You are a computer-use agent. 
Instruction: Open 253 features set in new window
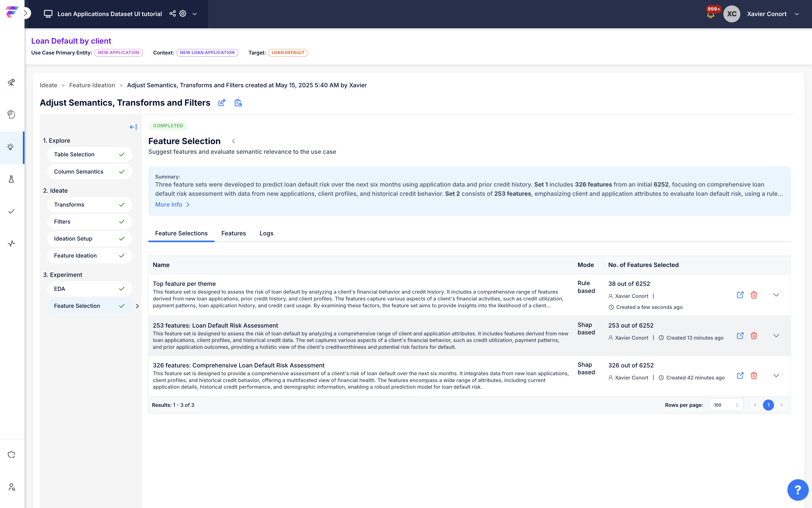tap(740, 336)
